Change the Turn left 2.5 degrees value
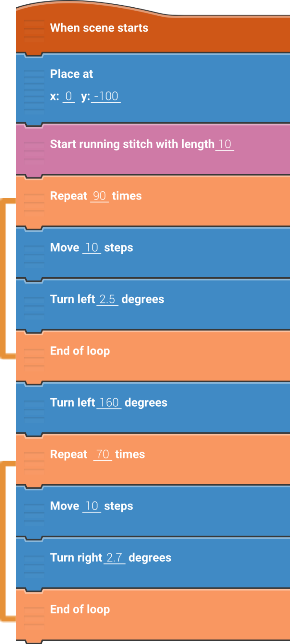The width and height of the screenshot is (290, 644). (x=107, y=299)
